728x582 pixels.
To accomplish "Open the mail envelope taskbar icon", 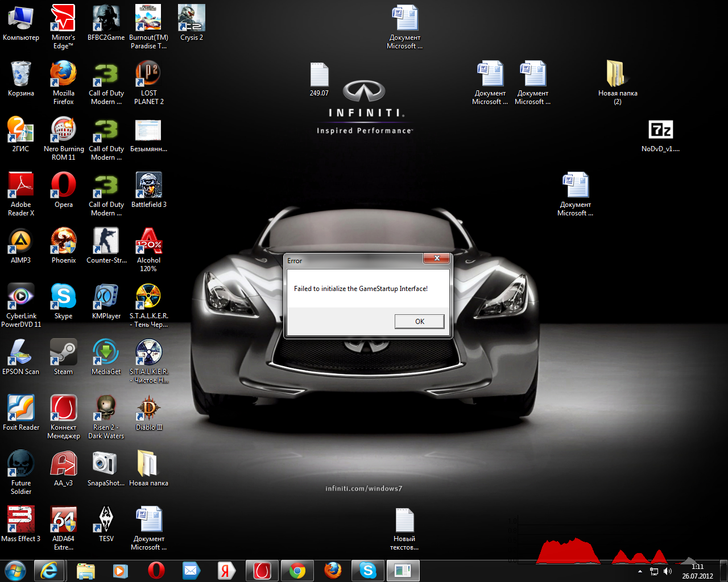I will click(x=191, y=570).
